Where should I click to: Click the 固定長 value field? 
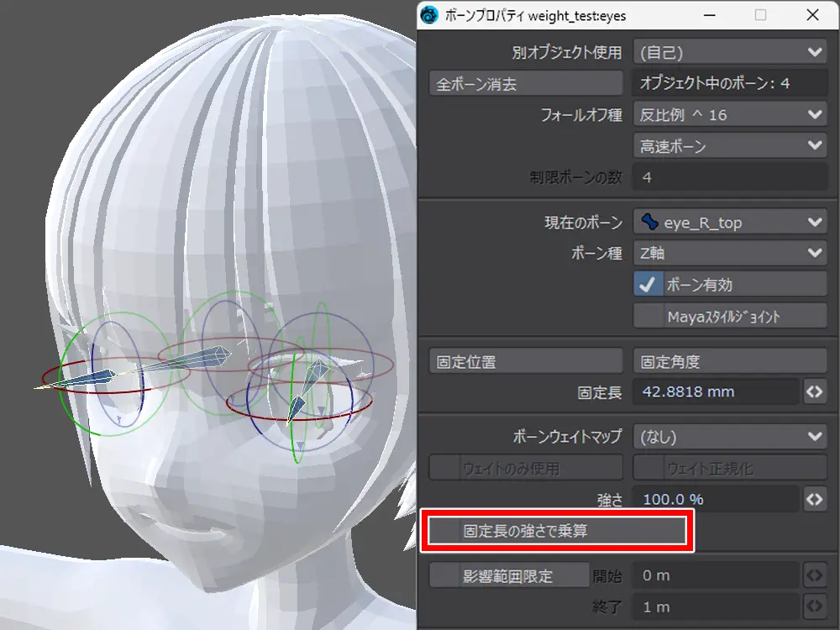point(714,392)
